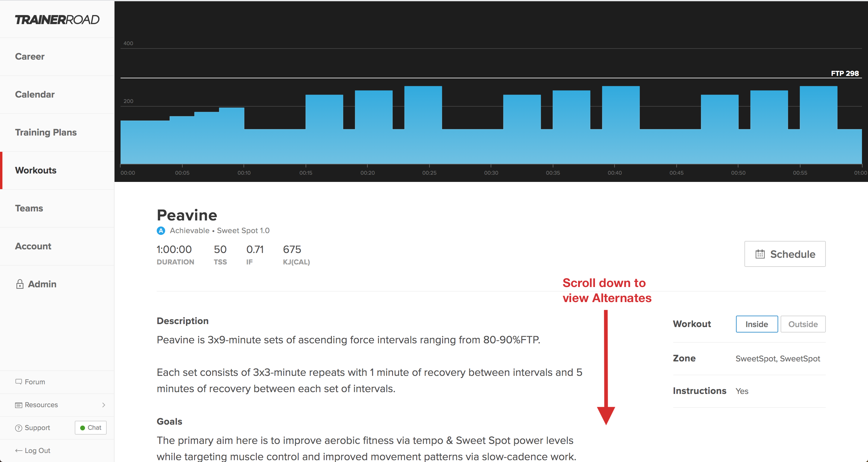Click the 00:30 marker on the timeline
Viewport: 868px width, 462px height.
[491, 173]
